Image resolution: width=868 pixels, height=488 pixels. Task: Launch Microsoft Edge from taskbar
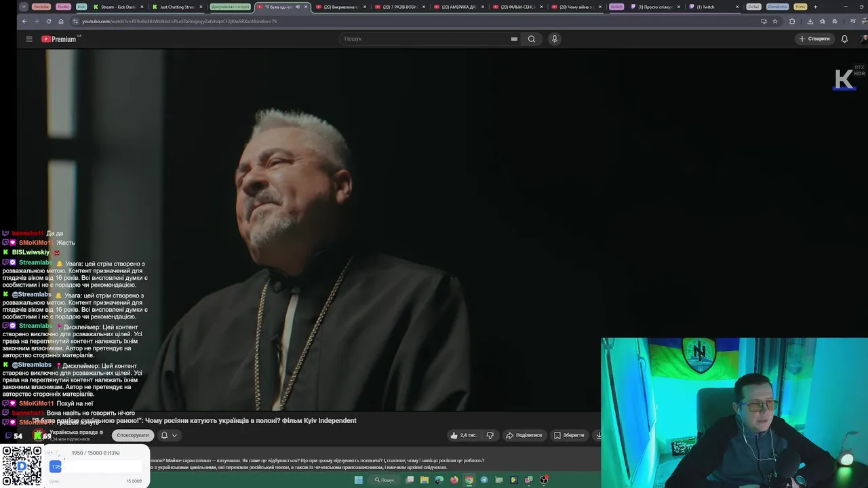click(x=439, y=480)
